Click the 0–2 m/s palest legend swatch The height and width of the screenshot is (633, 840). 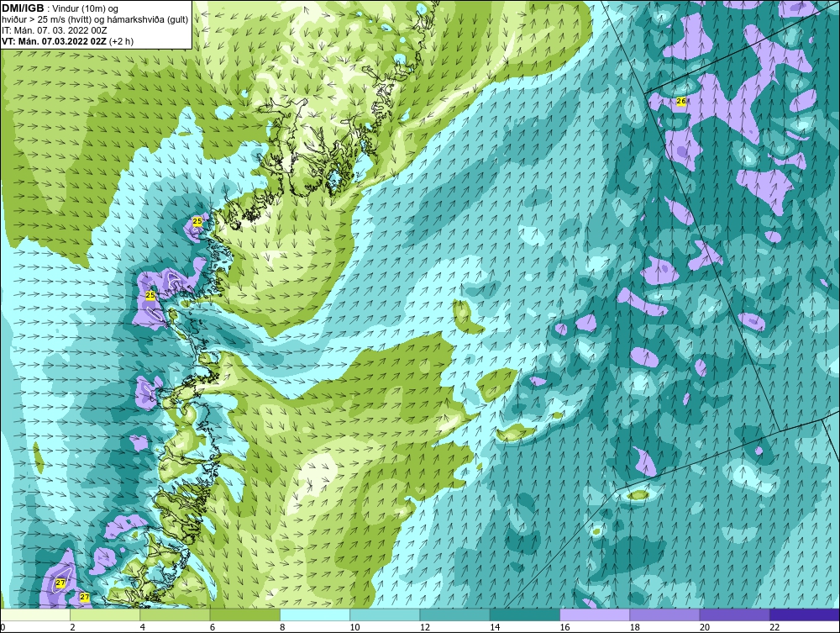pos(34,615)
